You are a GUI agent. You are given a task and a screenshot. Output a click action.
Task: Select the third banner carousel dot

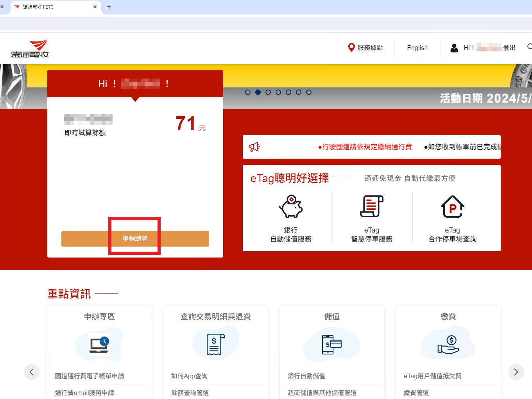coord(268,92)
